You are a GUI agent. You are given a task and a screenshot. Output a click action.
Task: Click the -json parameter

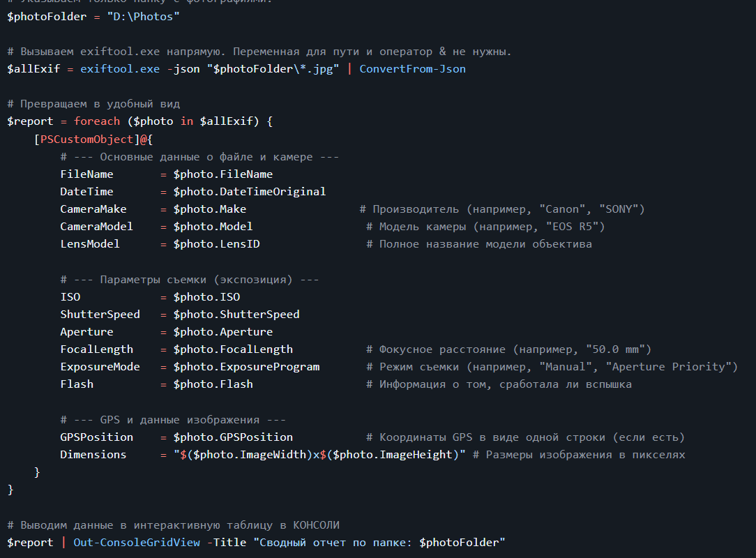(x=182, y=68)
